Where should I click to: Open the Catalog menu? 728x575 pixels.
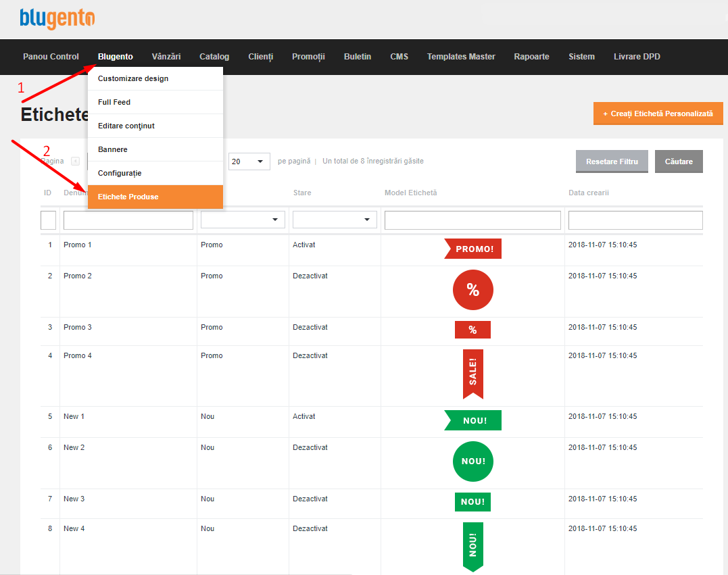coord(214,57)
